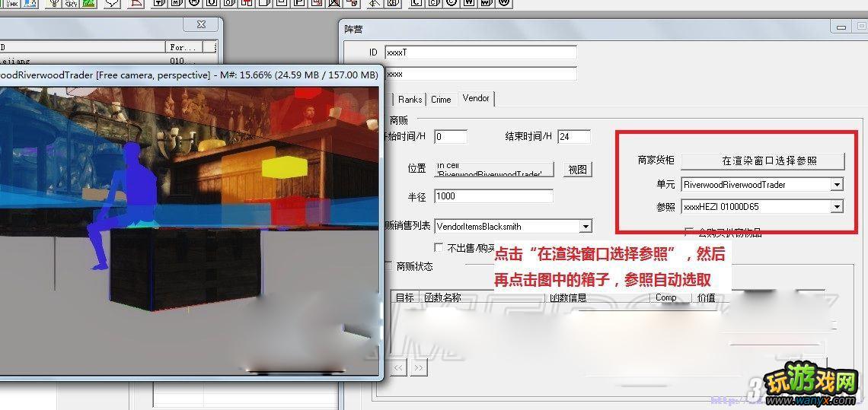868x410 pixels.
Task: Open the 参照 xxxxHEZI 01000D65 dropdown
Action: (837, 206)
